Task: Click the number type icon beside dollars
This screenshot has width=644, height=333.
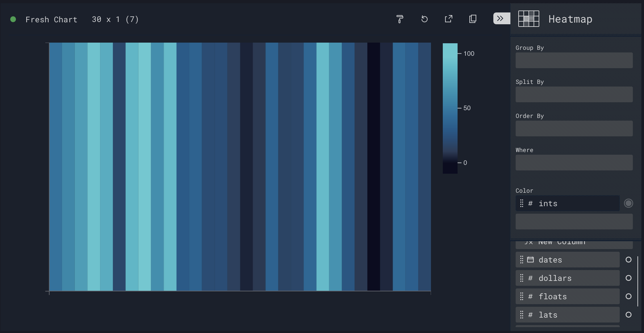Action: tap(530, 278)
